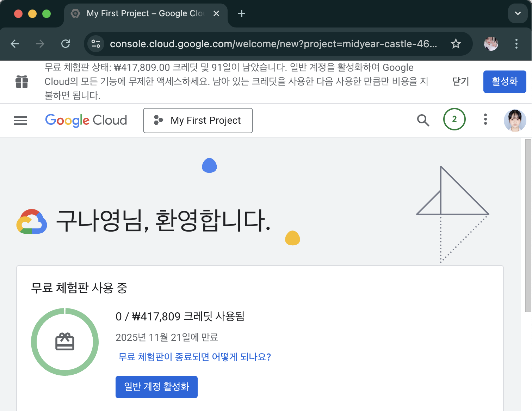Image resolution: width=532 pixels, height=411 pixels.
Task: Open Chrome profile avatar in toolbar
Action: (x=491, y=44)
